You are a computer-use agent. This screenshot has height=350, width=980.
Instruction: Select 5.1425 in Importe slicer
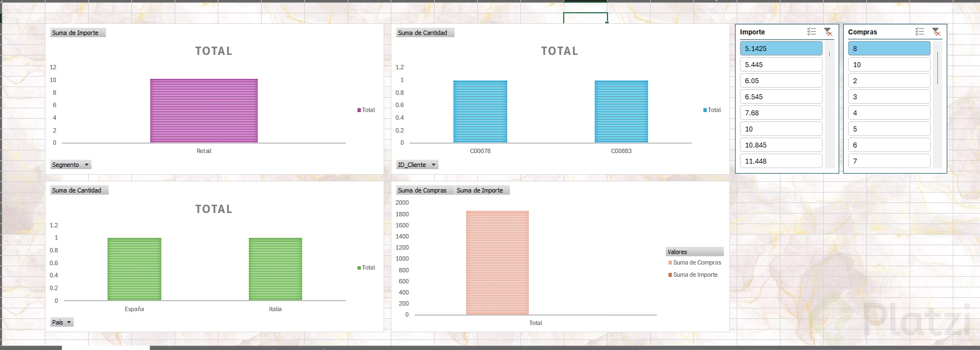click(x=781, y=48)
